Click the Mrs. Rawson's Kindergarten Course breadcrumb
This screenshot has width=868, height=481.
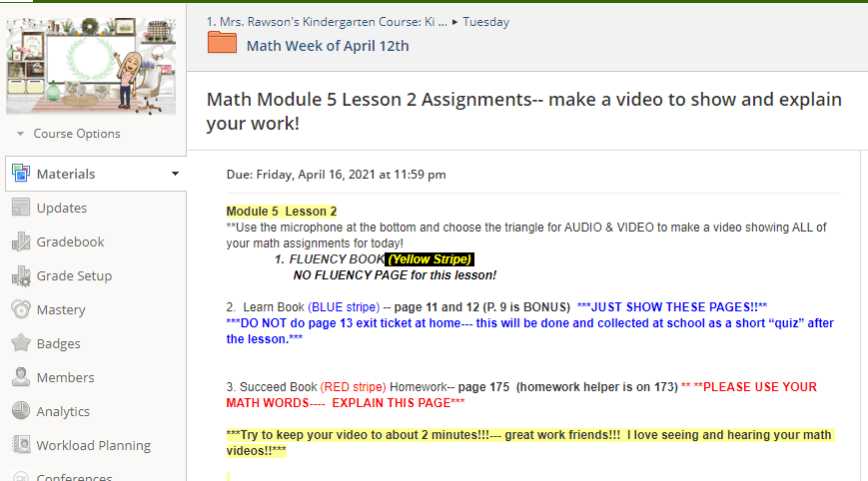[x=326, y=22]
